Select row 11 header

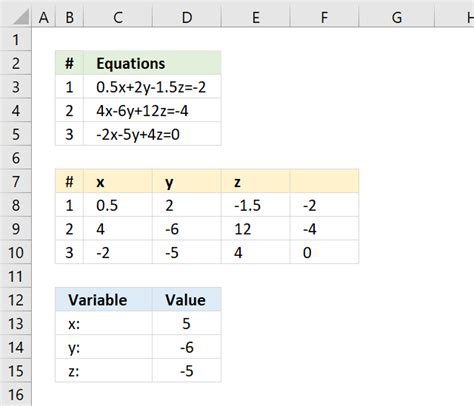(x=16, y=276)
